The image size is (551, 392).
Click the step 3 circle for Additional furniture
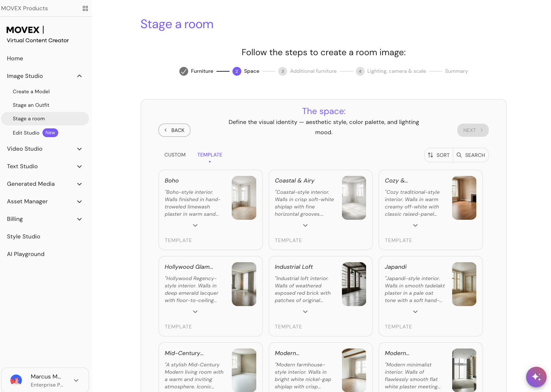coord(283,71)
